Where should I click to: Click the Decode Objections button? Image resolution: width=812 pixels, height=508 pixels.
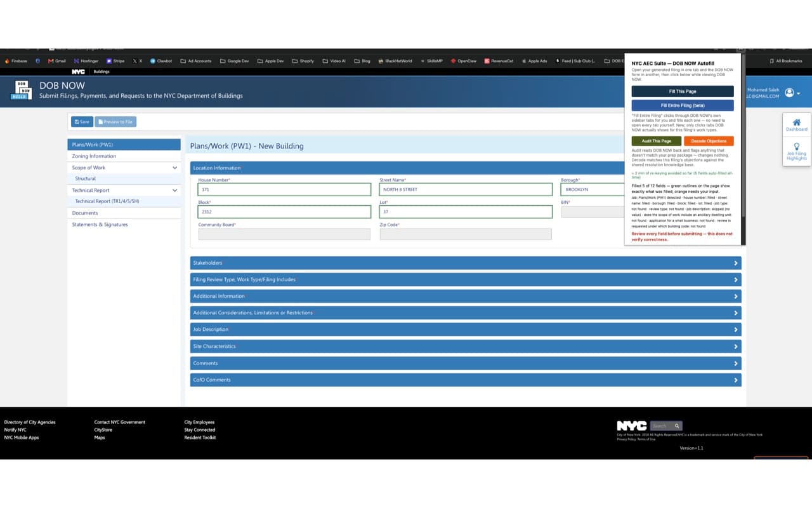point(709,141)
